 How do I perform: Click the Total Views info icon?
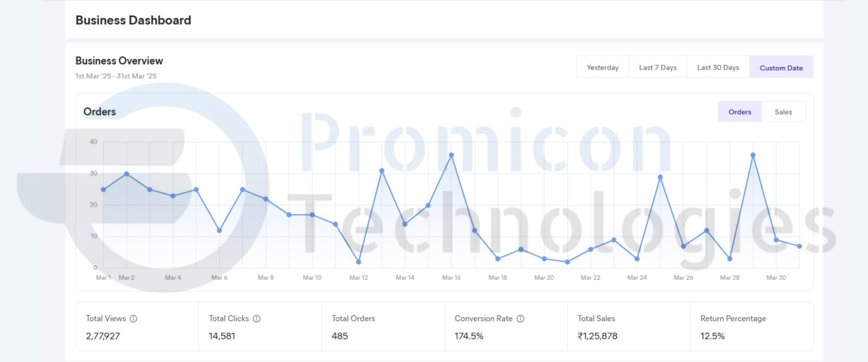point(133,319)
